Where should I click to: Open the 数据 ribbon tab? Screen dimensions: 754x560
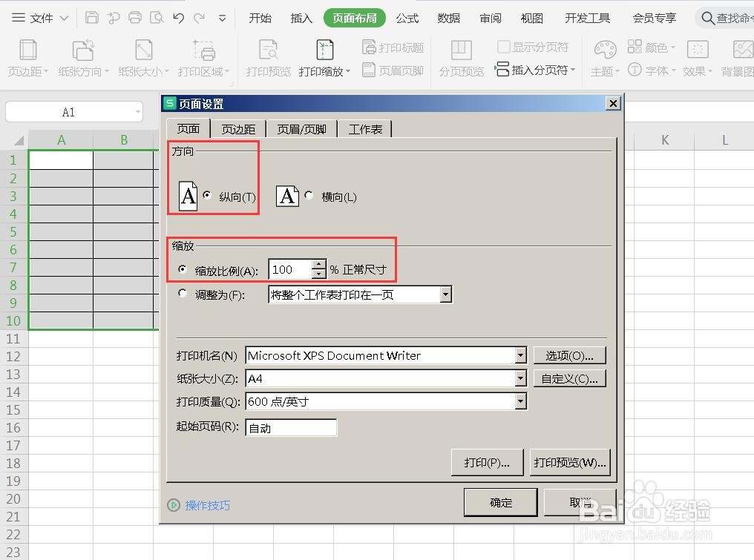[x=449, y=19]
